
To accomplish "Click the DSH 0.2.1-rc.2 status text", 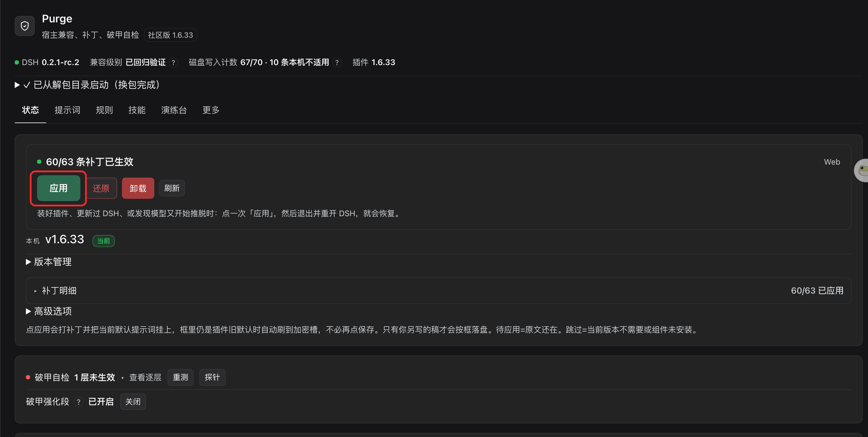I will pyautogui.click(x=51, y=63).
